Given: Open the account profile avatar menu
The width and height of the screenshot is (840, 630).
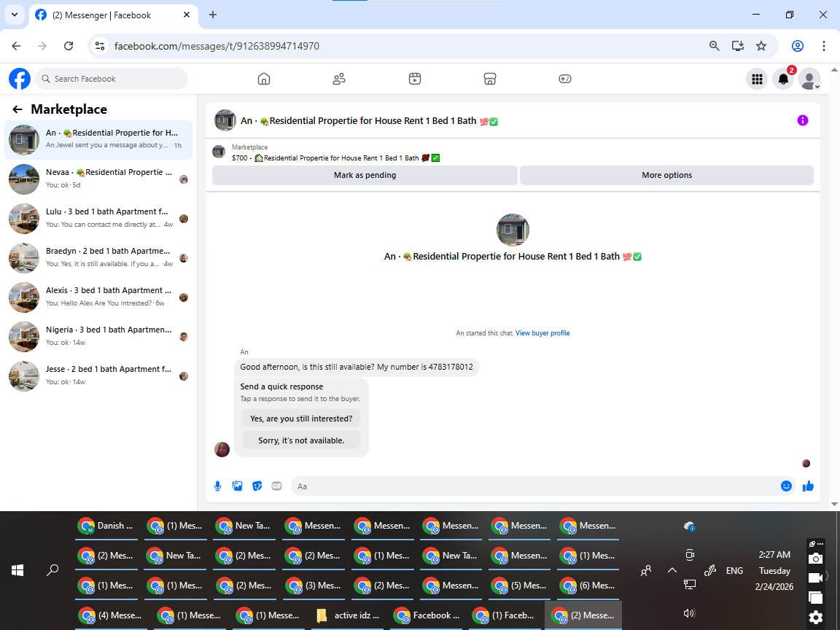Looking at the screenshot, I should [x=809, y=79].
